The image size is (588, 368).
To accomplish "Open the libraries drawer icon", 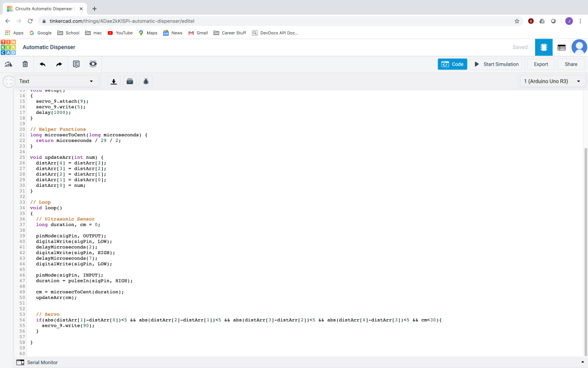I will [x=130, y=82].
